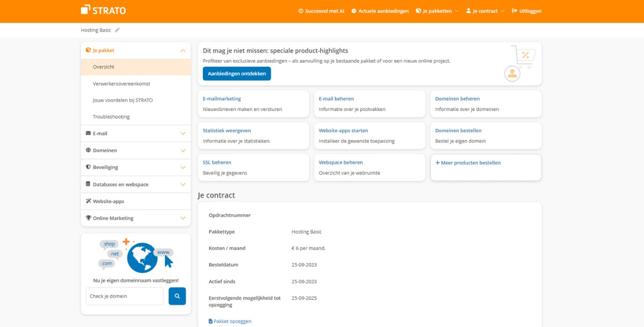
Task: Click the shield icon next to Beveiliging
Action: click(88, 167)
